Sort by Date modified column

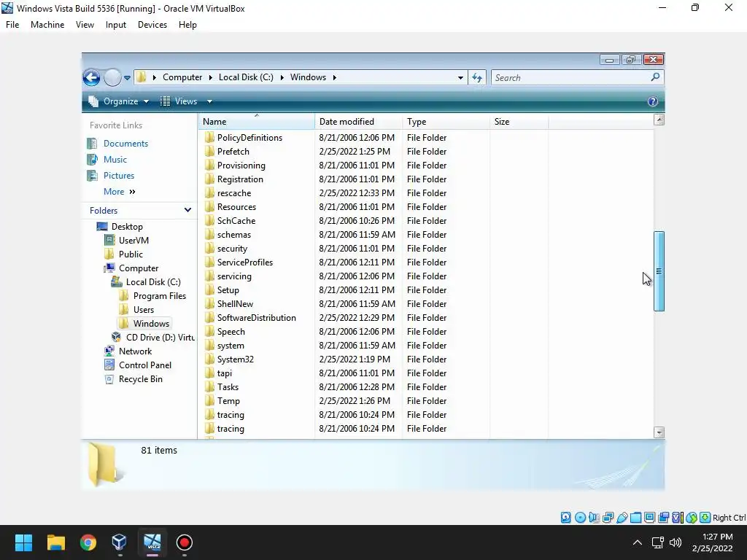(x=358, y=122)
